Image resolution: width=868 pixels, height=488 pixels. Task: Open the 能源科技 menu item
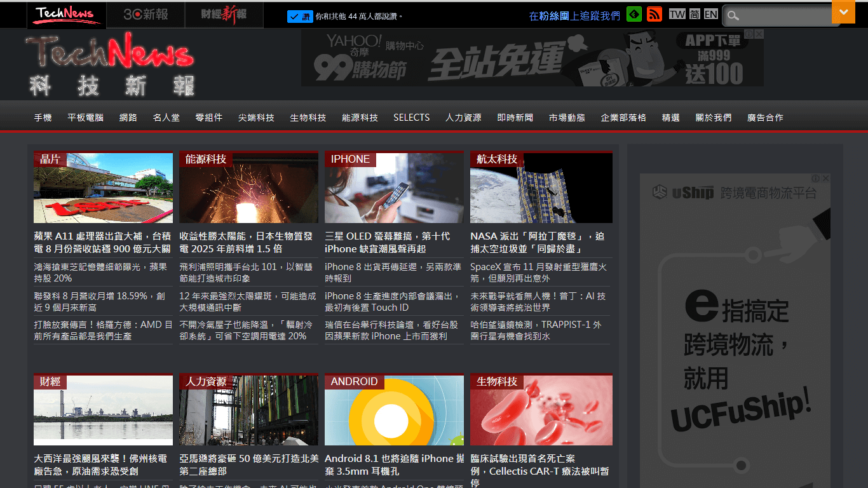pos(360,118)
